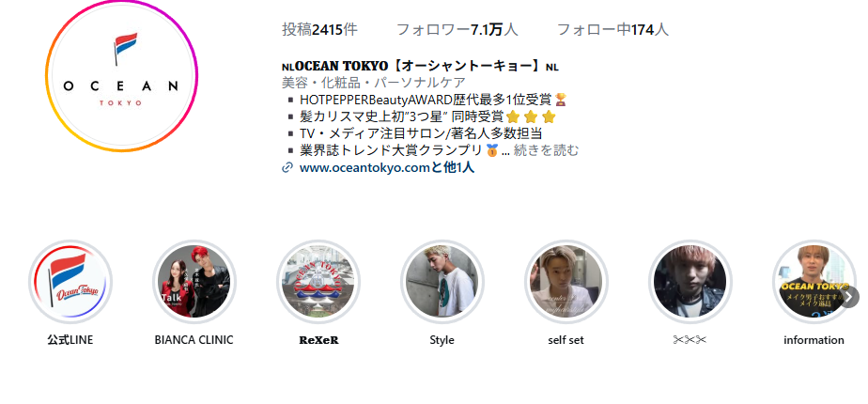Open the information highlight circle

click(814, 281)
